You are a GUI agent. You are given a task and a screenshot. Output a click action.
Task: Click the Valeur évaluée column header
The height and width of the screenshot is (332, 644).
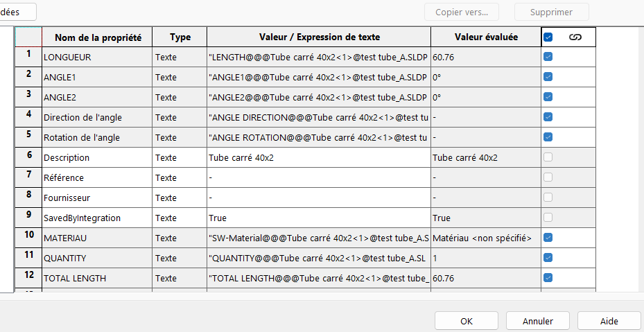(x=486, y=37)
